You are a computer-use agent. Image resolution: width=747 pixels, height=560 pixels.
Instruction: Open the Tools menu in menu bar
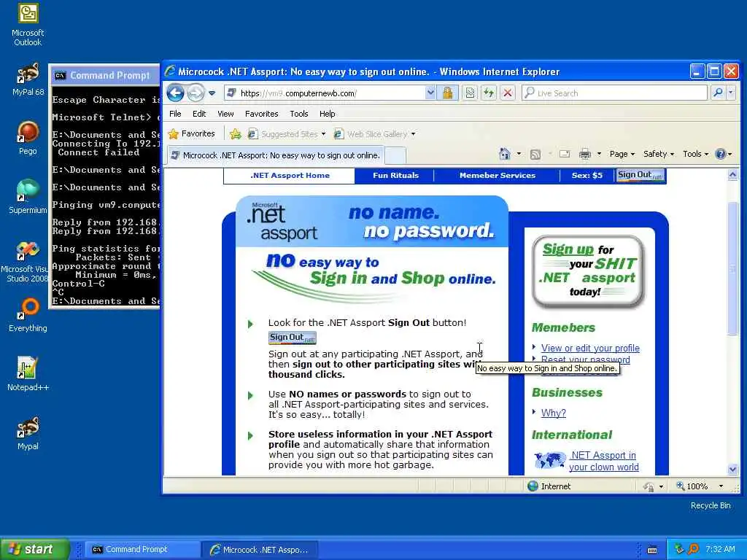(298, 114)
